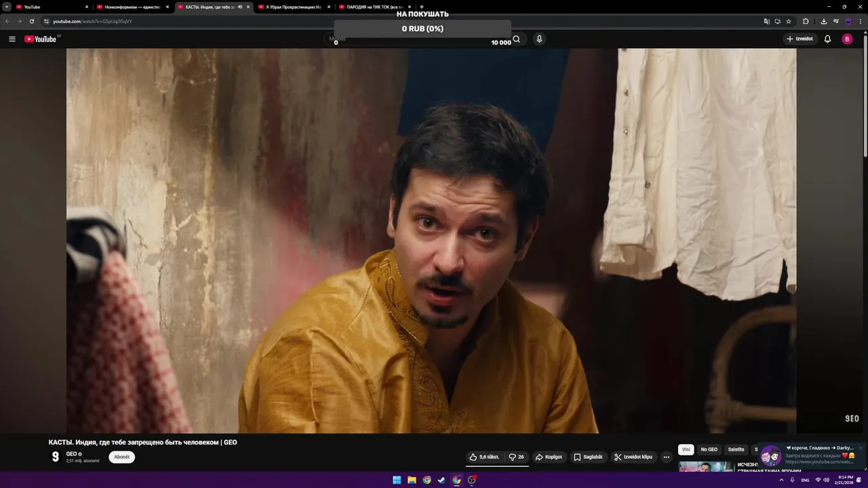Open the ИСЧЕЗНУ... suggested video thumbnail

point(706,466)
